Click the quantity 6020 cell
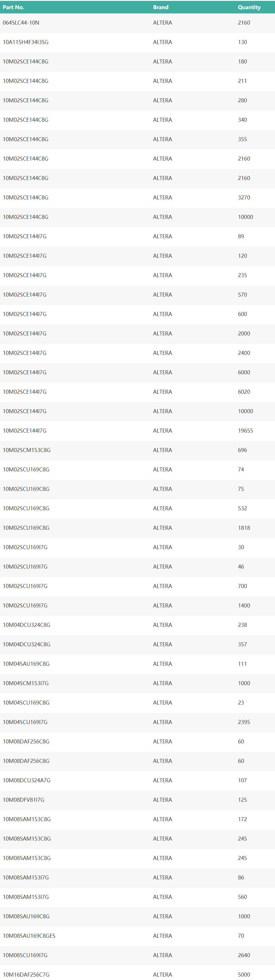The height and width of the screenshot is (980, 275). pos(244,392)
